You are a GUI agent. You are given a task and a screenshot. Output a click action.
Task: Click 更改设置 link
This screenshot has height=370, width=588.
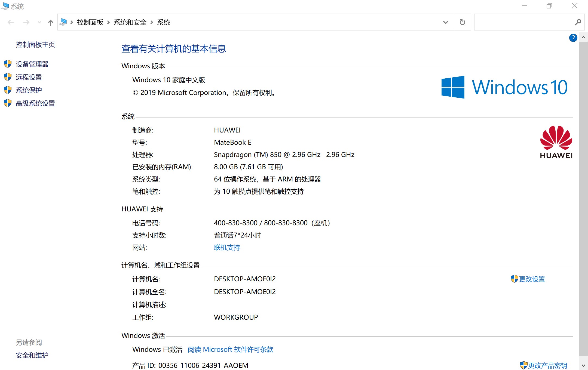[x=532, y=279]
